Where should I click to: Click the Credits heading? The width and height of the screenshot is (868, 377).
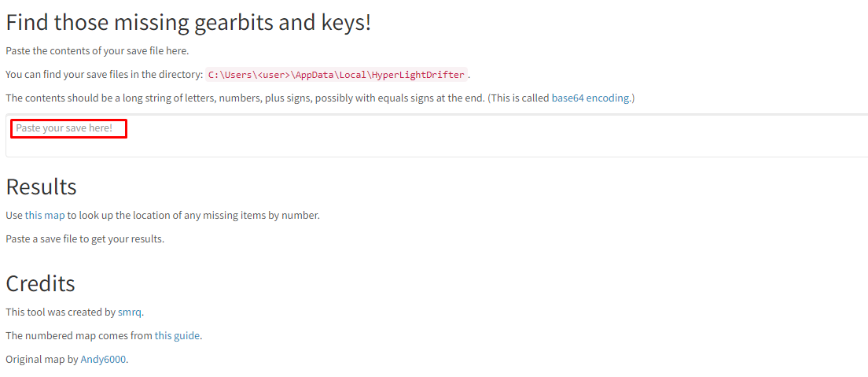40,283
